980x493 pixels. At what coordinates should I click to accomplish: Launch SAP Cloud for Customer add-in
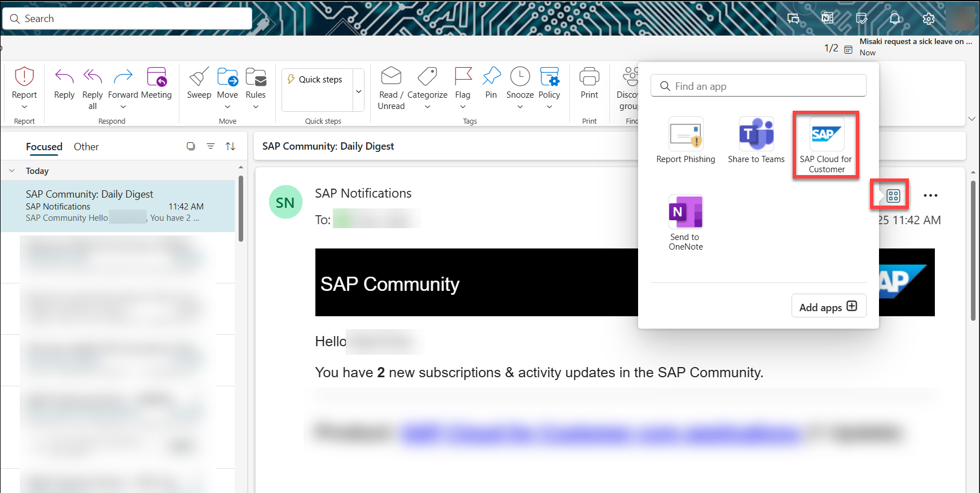(826, 145)
